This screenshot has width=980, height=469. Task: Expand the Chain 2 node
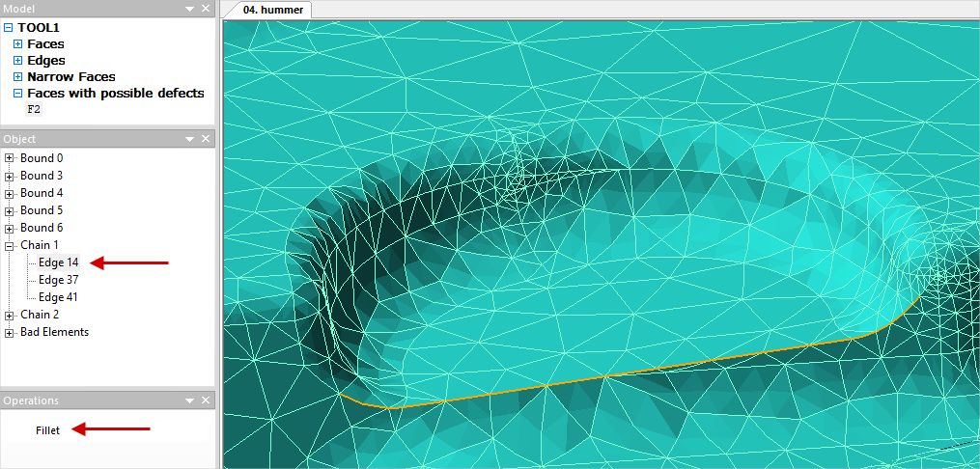tap(10, 315)
